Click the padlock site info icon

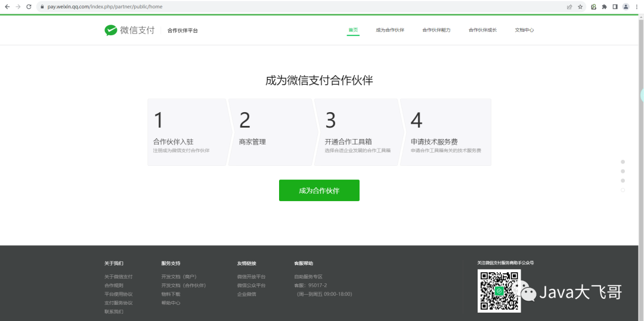tap(42, 7)
